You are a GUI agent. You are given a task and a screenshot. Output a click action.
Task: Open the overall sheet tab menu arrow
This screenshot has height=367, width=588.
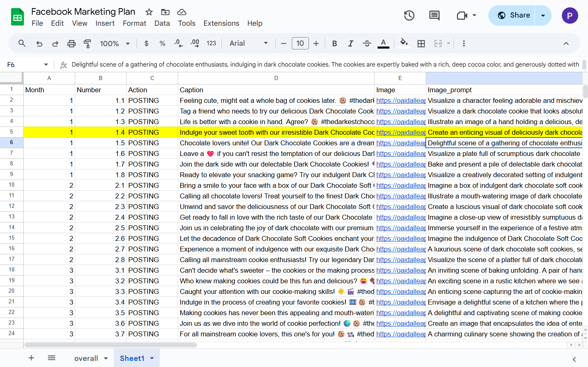[x=106, y=358]
